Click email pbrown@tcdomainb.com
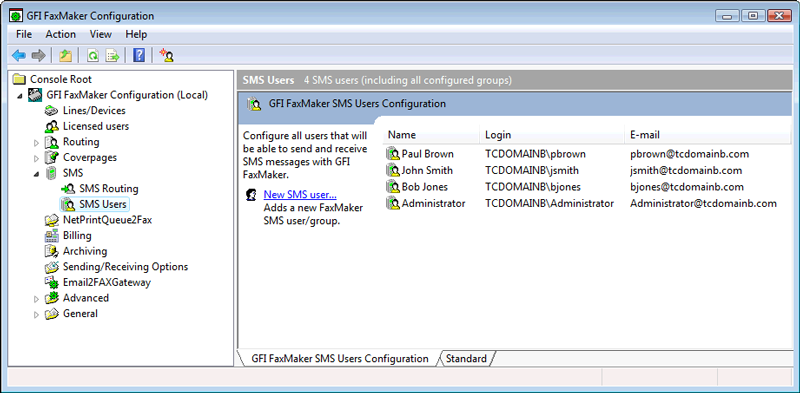800x393 pixels. (689, 154)
